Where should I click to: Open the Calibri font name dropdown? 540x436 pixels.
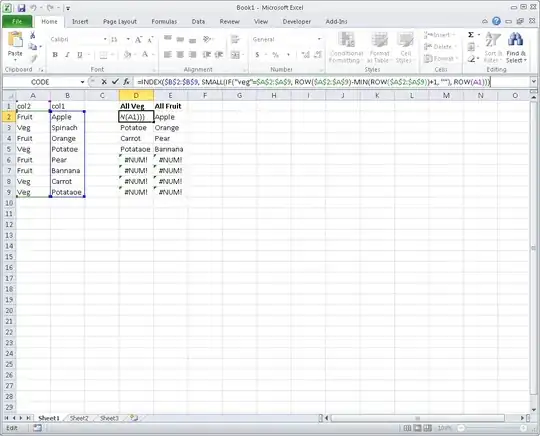105,40
